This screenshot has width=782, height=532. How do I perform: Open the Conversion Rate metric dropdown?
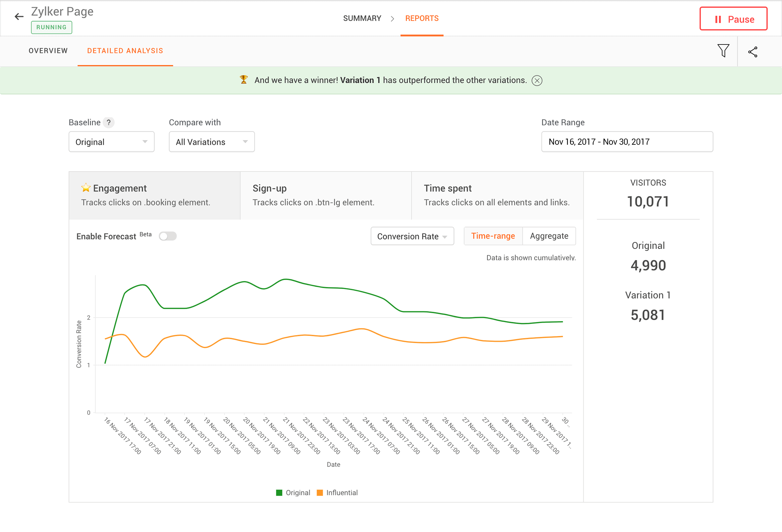(x=412, y=236)
